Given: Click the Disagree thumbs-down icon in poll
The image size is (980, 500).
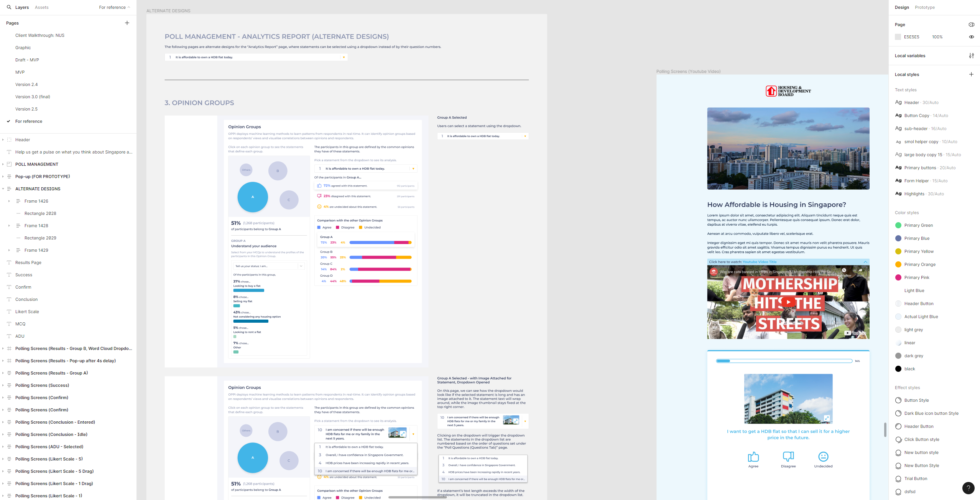Looking at the screenshot, I should (x=788, y=457).
